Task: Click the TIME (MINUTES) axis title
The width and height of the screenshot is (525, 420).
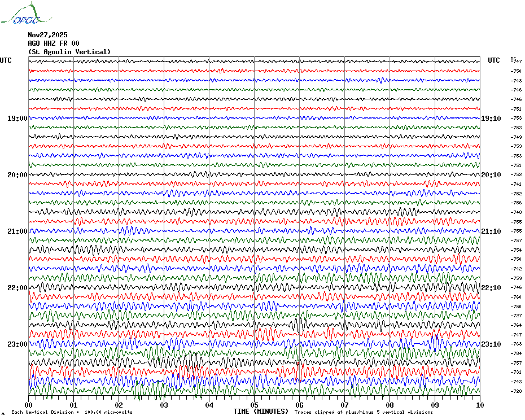Action: [261, 412]
